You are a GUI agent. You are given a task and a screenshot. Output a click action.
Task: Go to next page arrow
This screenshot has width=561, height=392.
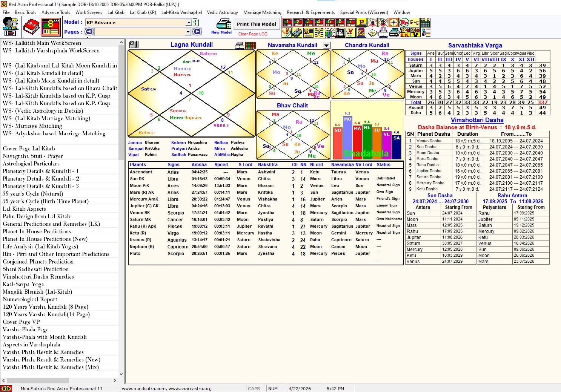tap(197, 32)
